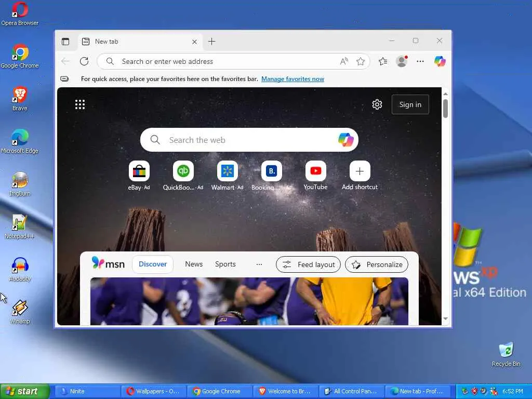This screenshot has height=399, width=532.
Task: Select the New tab browser tab
Action: click(x=140, y=42)
